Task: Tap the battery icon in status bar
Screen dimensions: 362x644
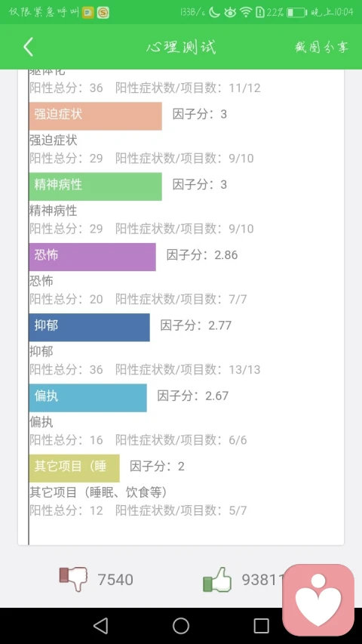Action: [x=296, y=12]
